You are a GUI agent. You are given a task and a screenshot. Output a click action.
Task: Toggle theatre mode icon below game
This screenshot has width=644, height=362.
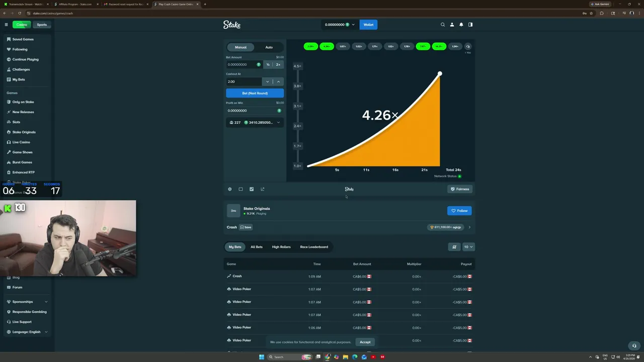click(240, 189)
